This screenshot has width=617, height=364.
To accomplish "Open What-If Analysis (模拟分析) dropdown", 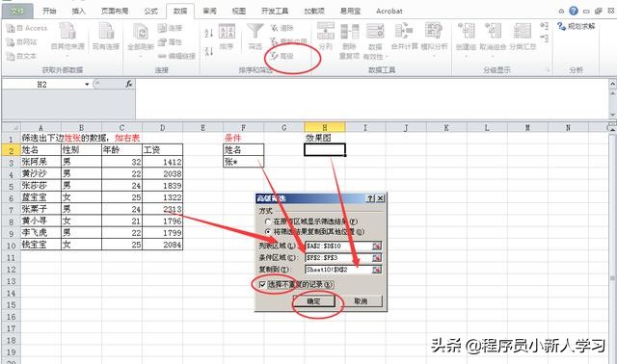I will 434,39.
